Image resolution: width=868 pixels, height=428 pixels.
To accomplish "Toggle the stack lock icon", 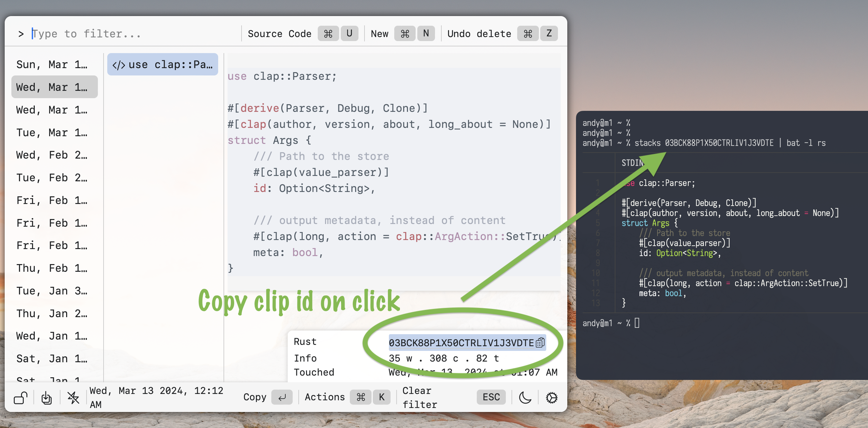I will point(21,398).
